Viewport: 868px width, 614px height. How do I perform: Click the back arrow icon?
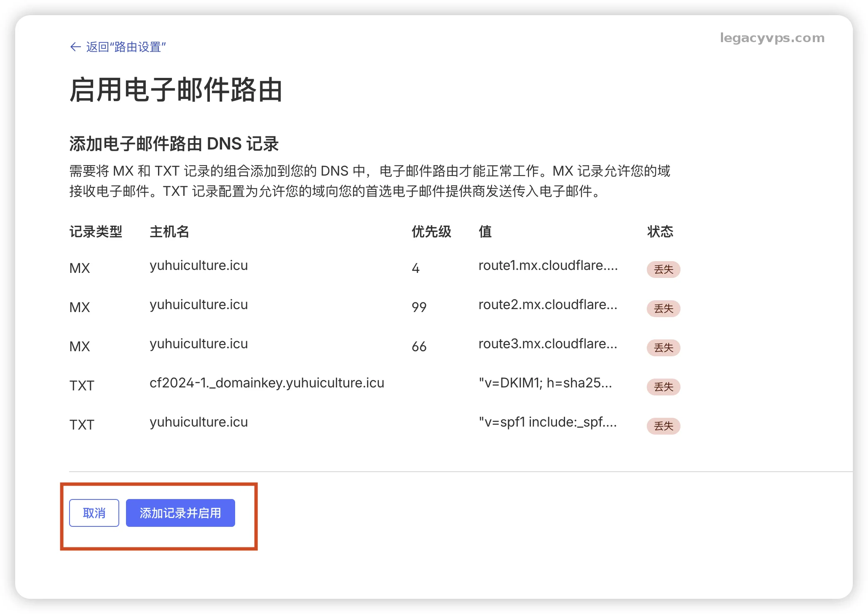pyautogui.click(x=75, y=47)
